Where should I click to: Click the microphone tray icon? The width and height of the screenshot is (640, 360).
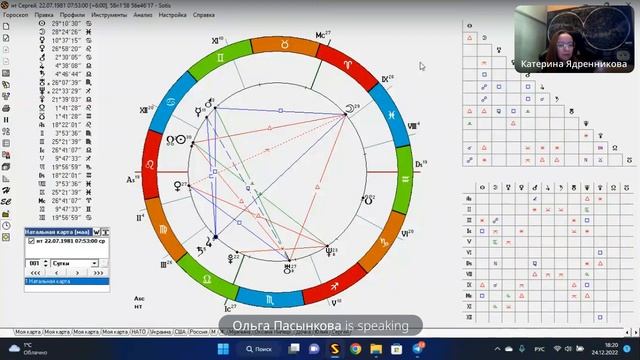point(522,349)
